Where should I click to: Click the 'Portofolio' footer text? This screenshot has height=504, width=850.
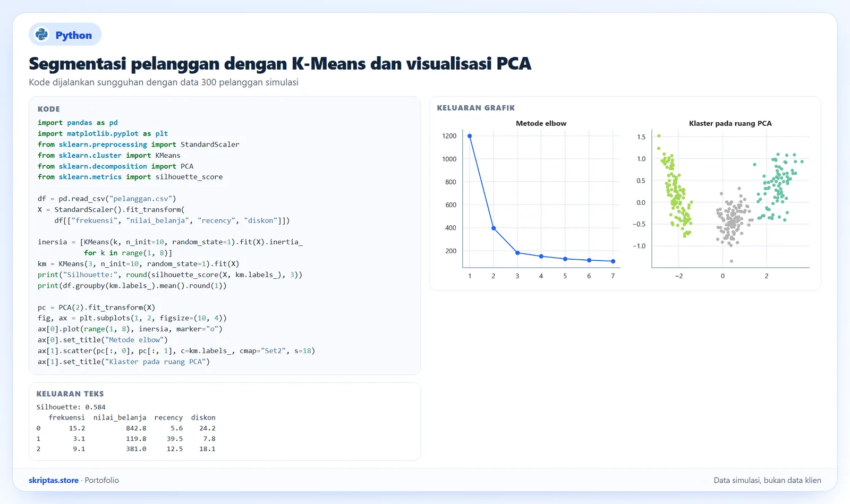pyautogui.click(x=102, y=480)
